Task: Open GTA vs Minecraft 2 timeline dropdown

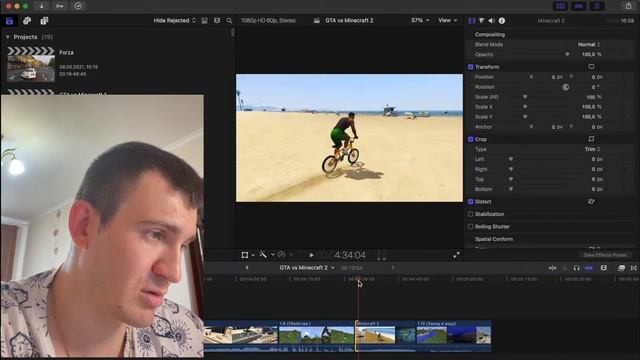Action: pos(307,268)
